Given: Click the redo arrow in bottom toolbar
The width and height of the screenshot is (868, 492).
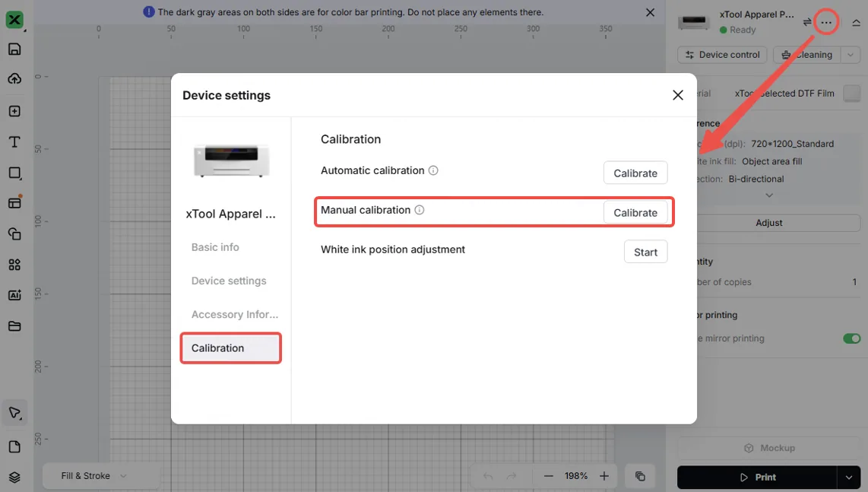Looking at the screenshot, I should coord(512,476).
